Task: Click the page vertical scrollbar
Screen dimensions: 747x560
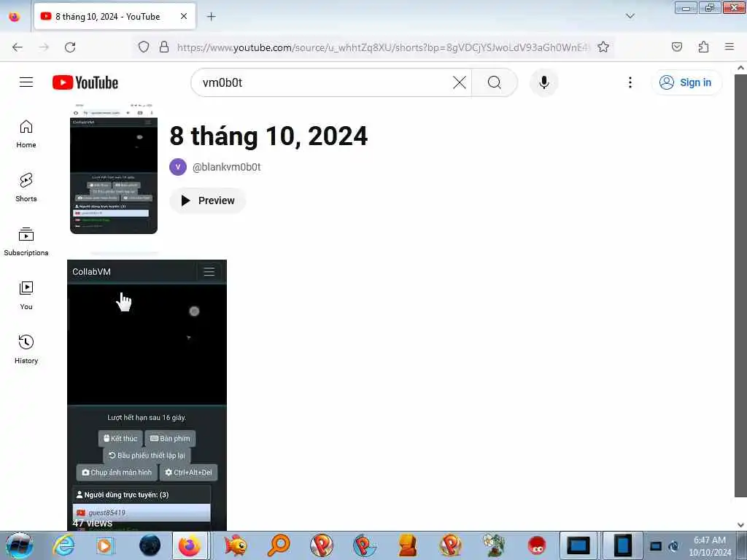Action: [x=740, y=286]
